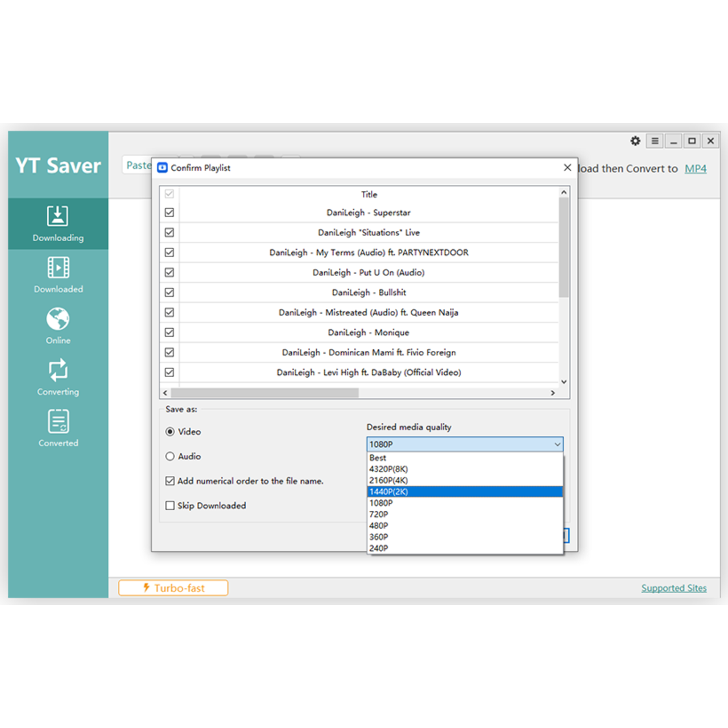Select the Video radio button
Viewport: 728px width, 728px height.
170,432
